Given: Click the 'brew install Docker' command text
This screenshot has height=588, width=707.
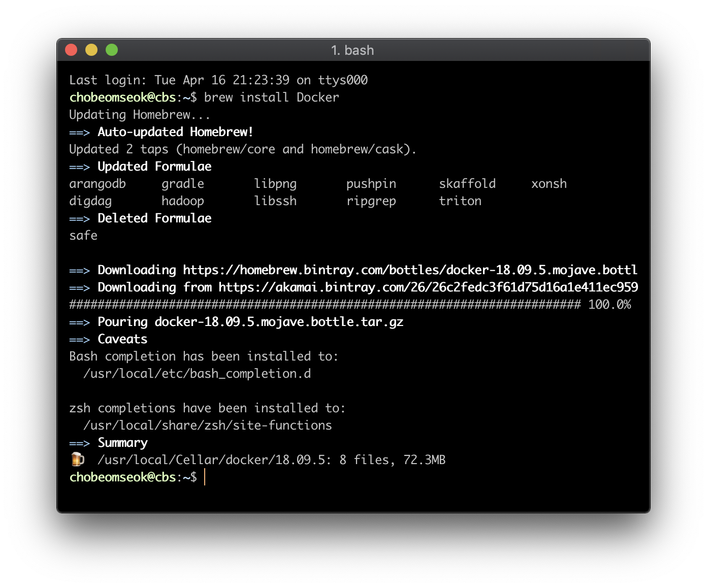Looking at the screenshot, I should 271,97.
